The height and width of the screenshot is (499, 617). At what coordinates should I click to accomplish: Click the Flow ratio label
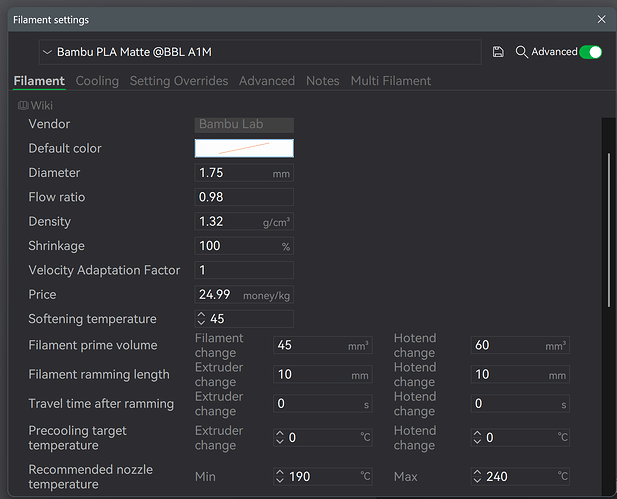point(57,197)
